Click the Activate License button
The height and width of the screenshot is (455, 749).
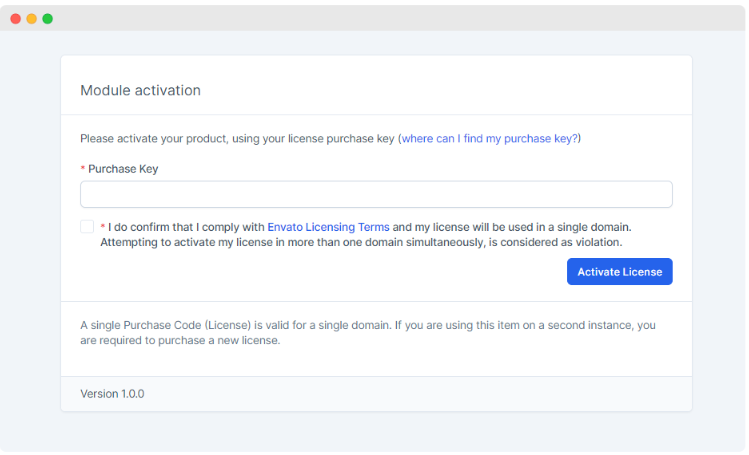(620, 272)
